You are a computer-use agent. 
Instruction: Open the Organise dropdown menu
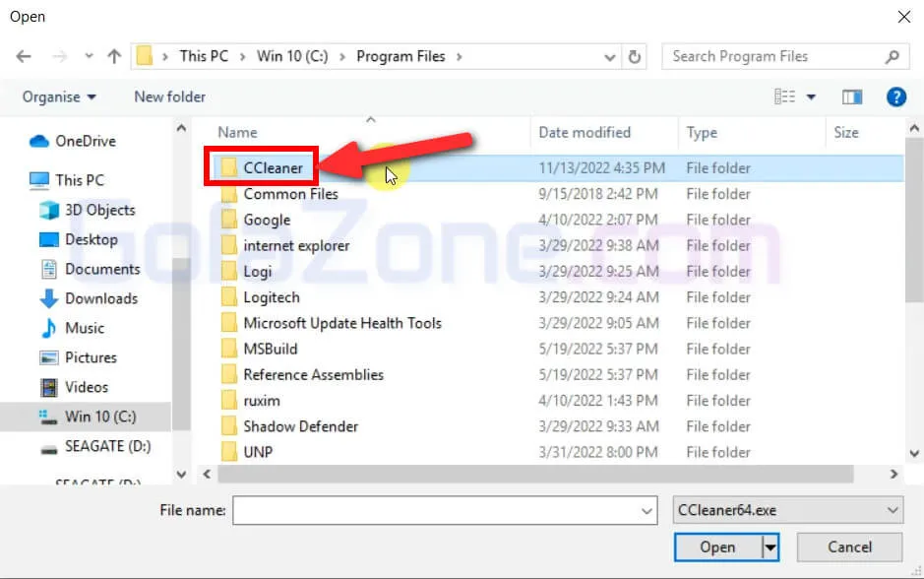coord(57,96)
